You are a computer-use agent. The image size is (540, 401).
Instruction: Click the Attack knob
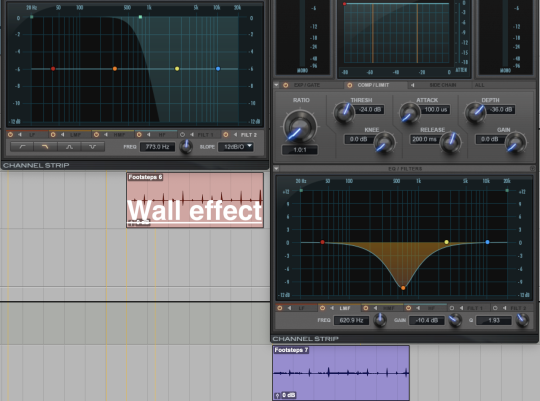pyautogui.click(x=410, y=113)
